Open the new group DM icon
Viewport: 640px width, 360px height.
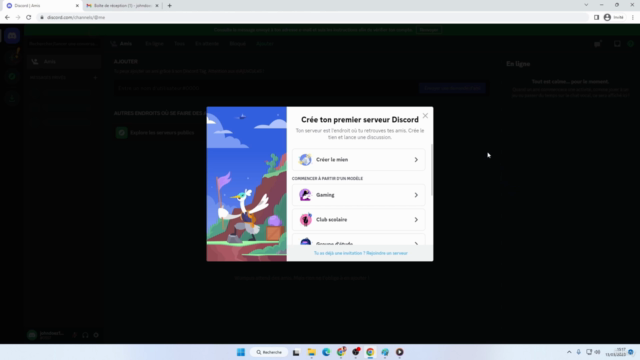tap(598, 44)
